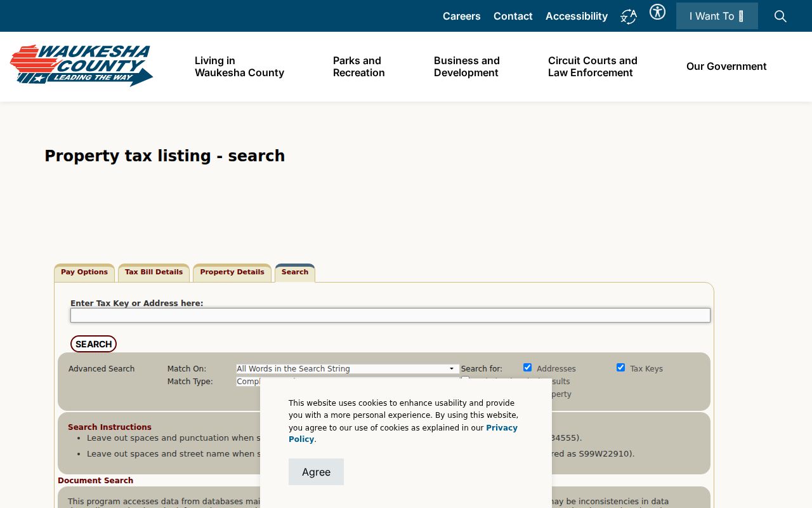Open the Match On dropdown
Screen dimensions: 812x508
click(347, 368)
